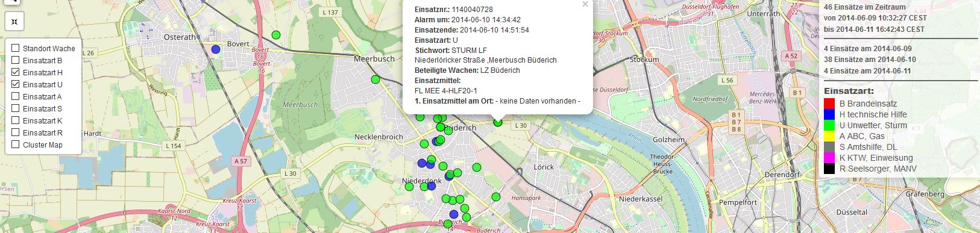Close the Einsatz info popup
This screenshot has height=233, width=980.
[x=585, y=4]
